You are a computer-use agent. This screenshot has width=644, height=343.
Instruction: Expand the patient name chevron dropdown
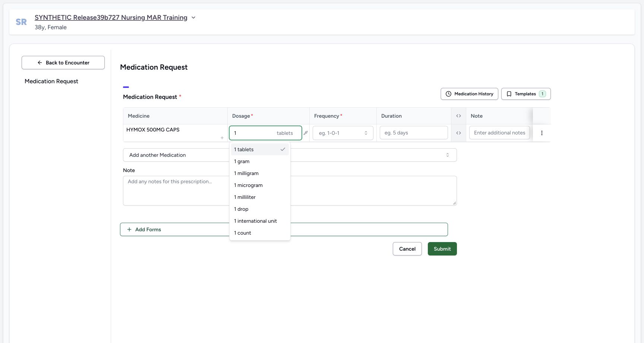tap(193, 18)
